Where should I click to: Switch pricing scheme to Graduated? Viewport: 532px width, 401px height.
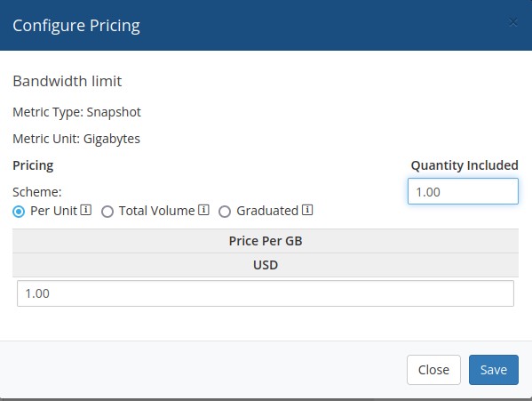click(x=225, y=212)
